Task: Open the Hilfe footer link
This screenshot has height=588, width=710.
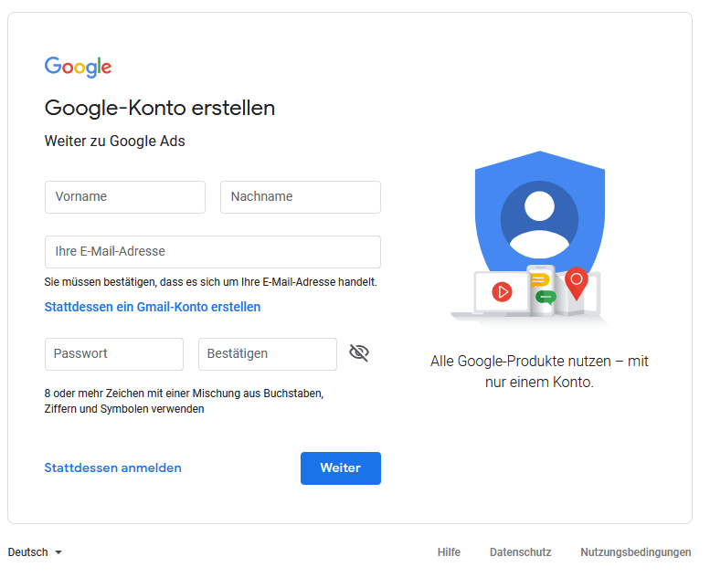Action: [449, 552]
